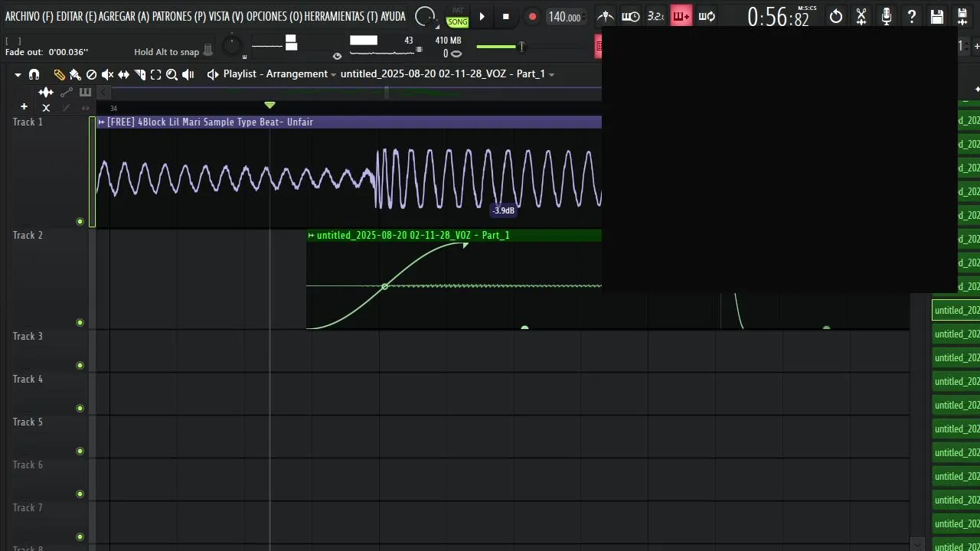Open undo history clock icon
The width and height of the screenshot is (980, 551).
(x=836, y=16)
